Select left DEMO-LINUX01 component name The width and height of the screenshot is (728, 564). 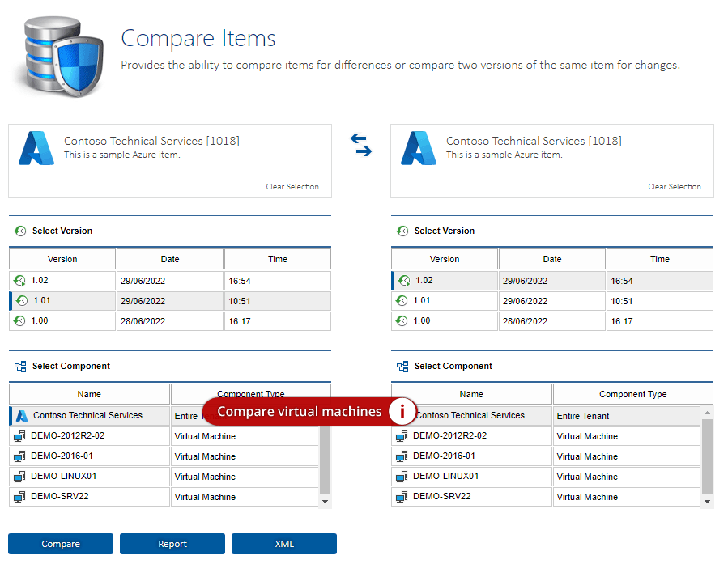pos(64,476)
